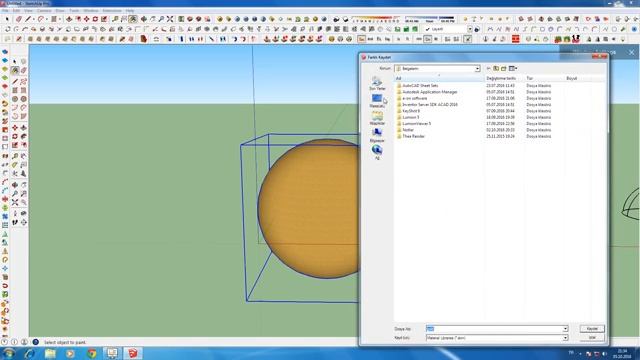The image size is (640, 360).
Task: Click the Select arrow in left toolbar
Action: pyautogui.click(x=15, y=62)
